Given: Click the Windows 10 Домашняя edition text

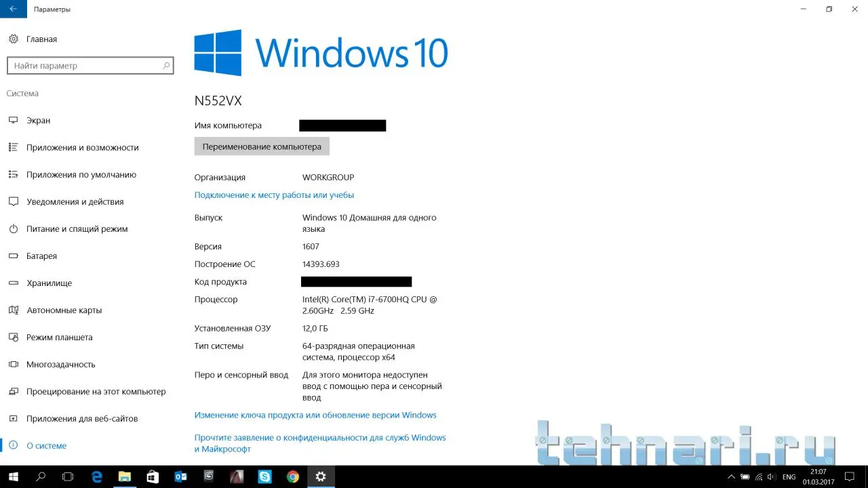Looking at the screenshot, I should [370, 224].
